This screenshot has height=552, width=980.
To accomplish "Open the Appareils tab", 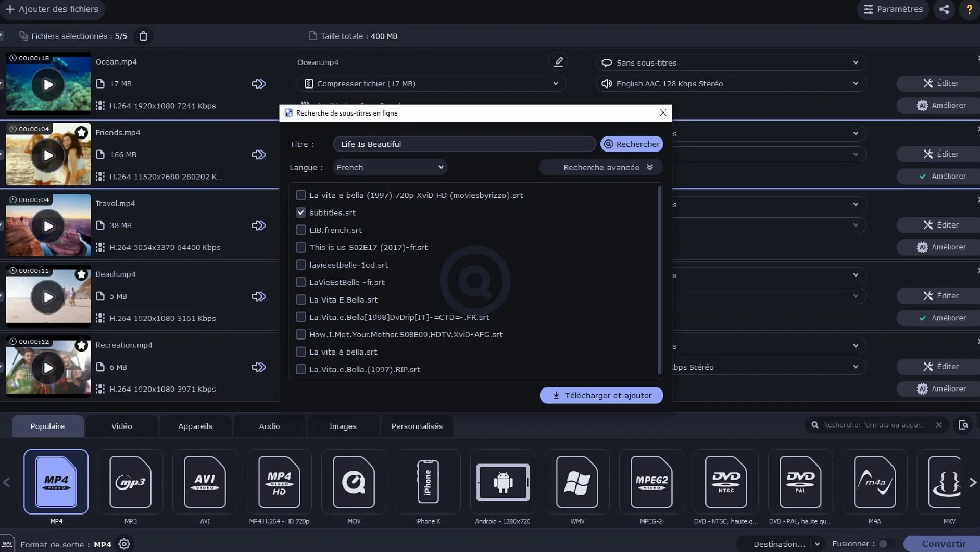I will tap(195, 426).
